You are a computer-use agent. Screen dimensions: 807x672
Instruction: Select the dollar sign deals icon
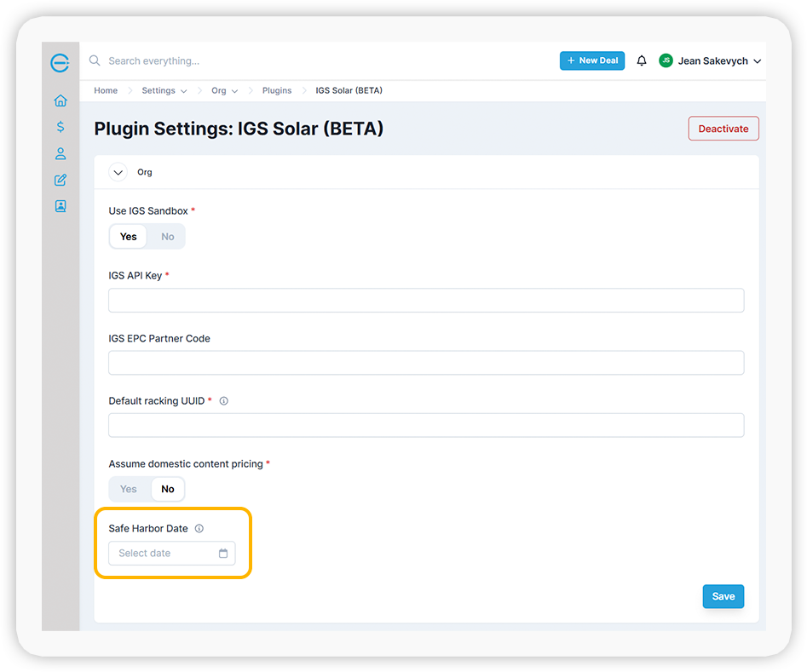[60, 126]
